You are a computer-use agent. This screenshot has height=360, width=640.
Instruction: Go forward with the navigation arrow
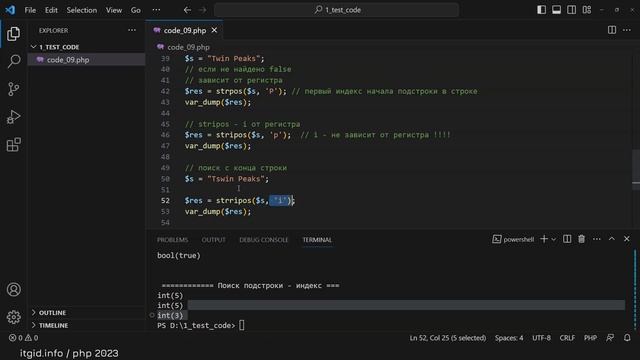pyautogui.click(x=203, y=10)
